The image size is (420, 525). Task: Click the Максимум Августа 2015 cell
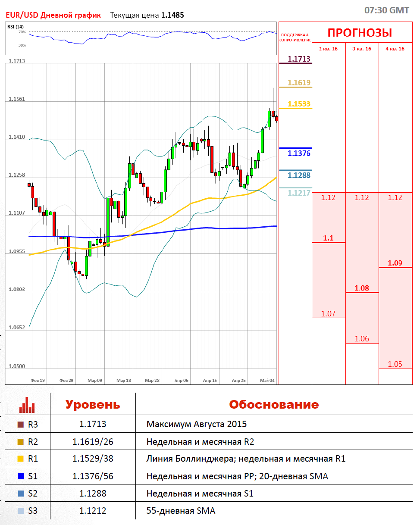pos(197,424)
